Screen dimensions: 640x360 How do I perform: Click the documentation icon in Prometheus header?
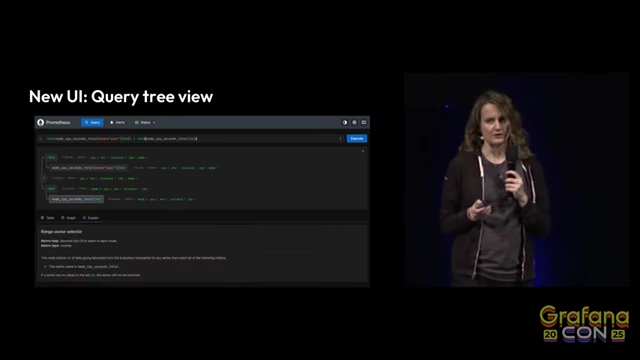364,122
